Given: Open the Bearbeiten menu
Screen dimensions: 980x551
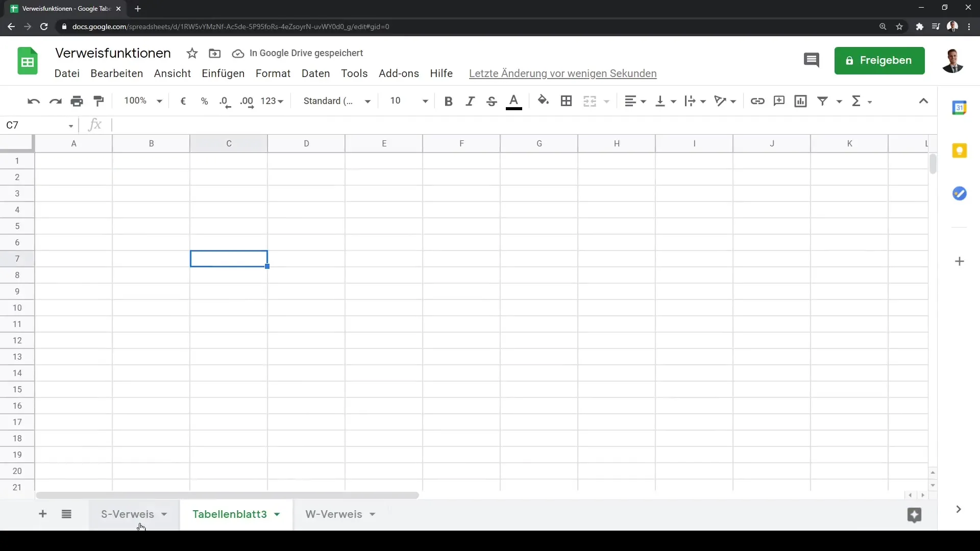Looking at the screenshot, I should pos(117,73).
